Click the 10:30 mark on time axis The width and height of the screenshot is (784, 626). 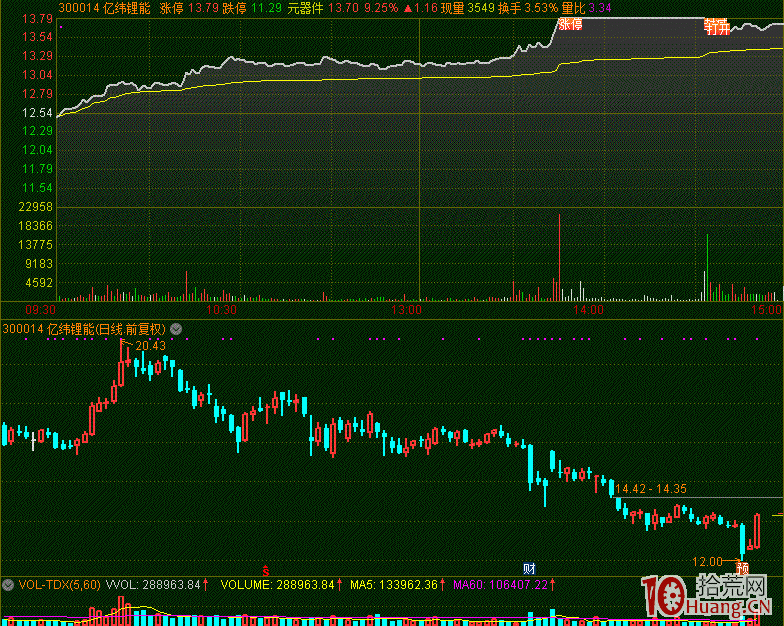click(219, 310)
